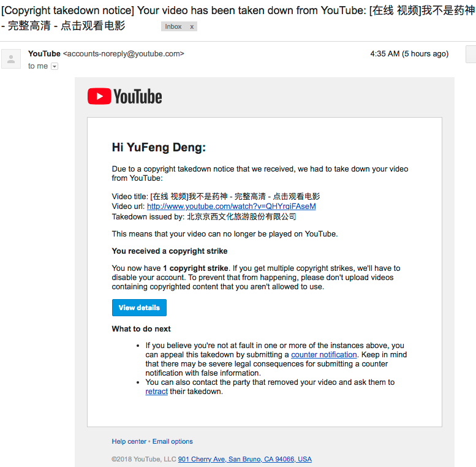The height and width of the screenshot is (467, 476).
Task: Click the 'Hi YuFeng Deng' greeting heading
Action: (x=159, y=147)
